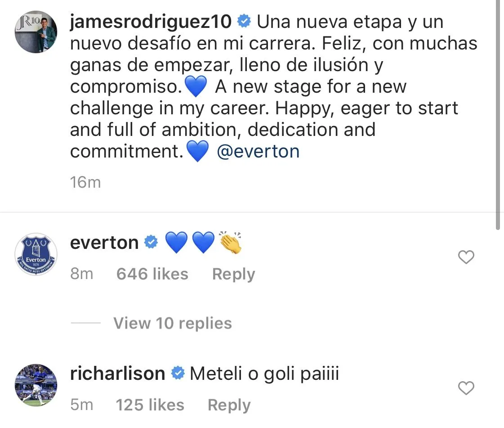Viewport: 504px width, 428px height.
Task: Reply to richarlison's comment
Action: [x=229, y=405]
